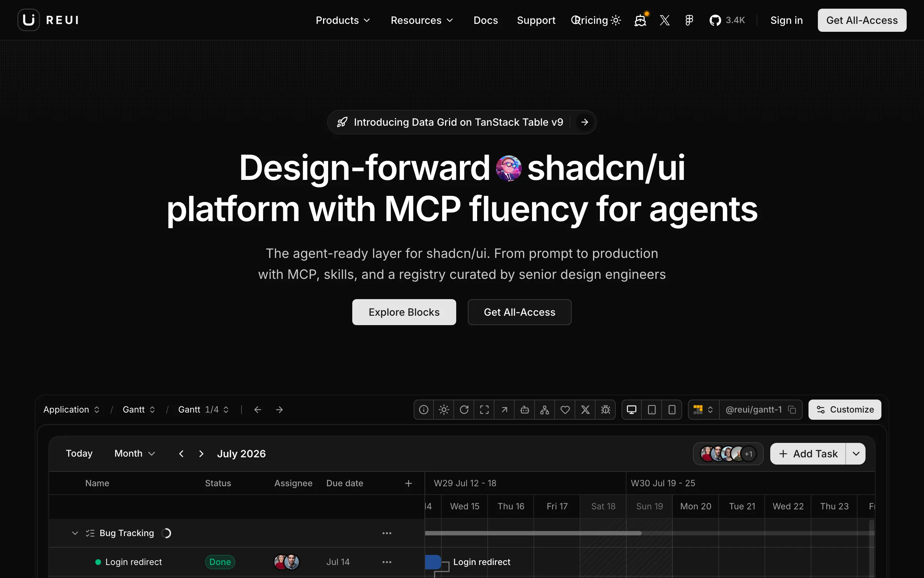Go to next month chevron in Gantt

[x=201, y=453]
